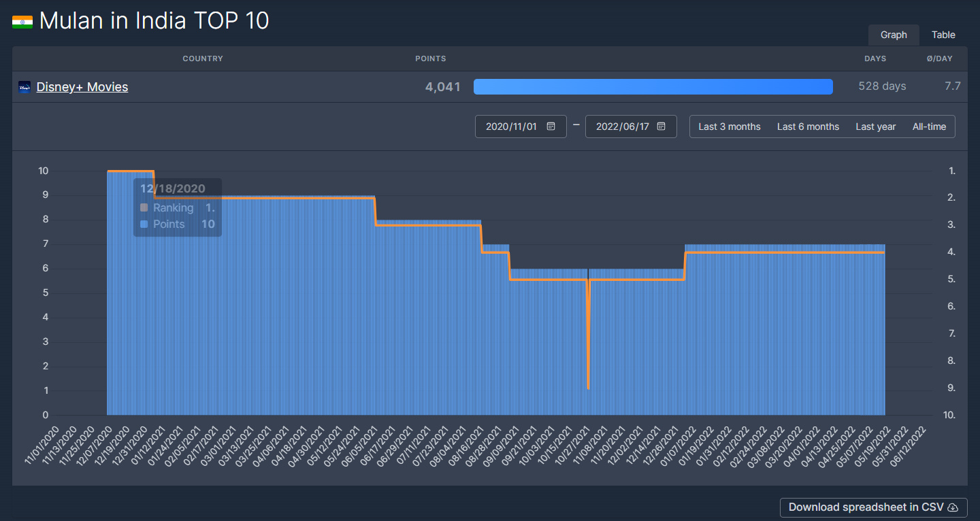Click the 06/12/2022 axis label
Image resolution: width=980 pixels, height=521 pixels.
tap(909, 446)
